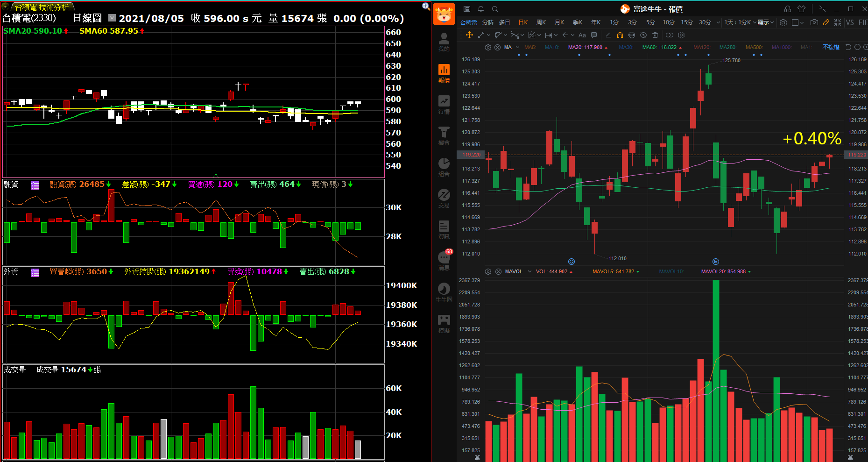Switch to 周K weekly chart tab
868x462 pixels.
541,22
